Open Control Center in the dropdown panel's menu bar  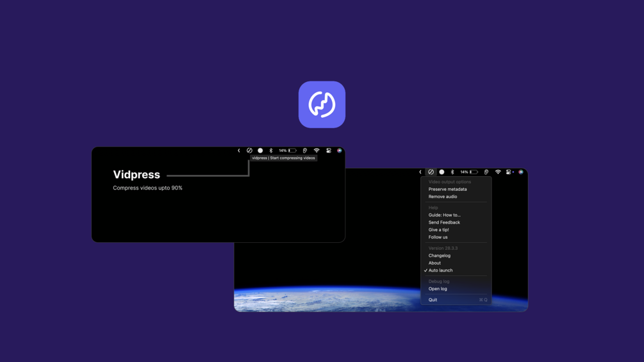(508, 172)
